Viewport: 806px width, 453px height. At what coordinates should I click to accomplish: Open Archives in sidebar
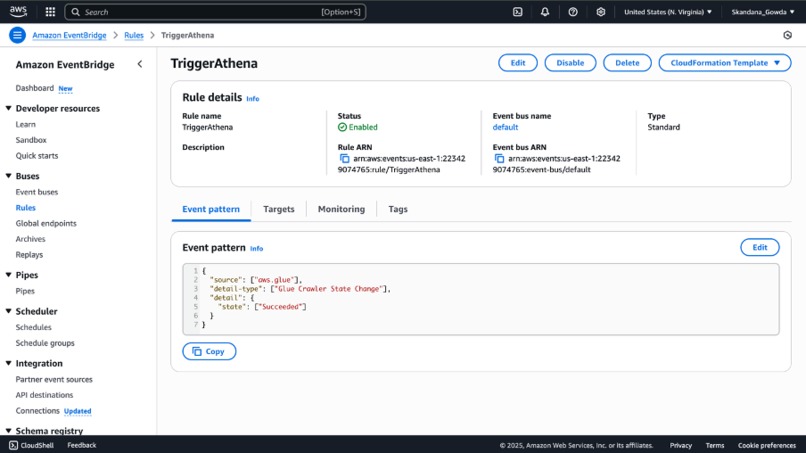(30, 239)
